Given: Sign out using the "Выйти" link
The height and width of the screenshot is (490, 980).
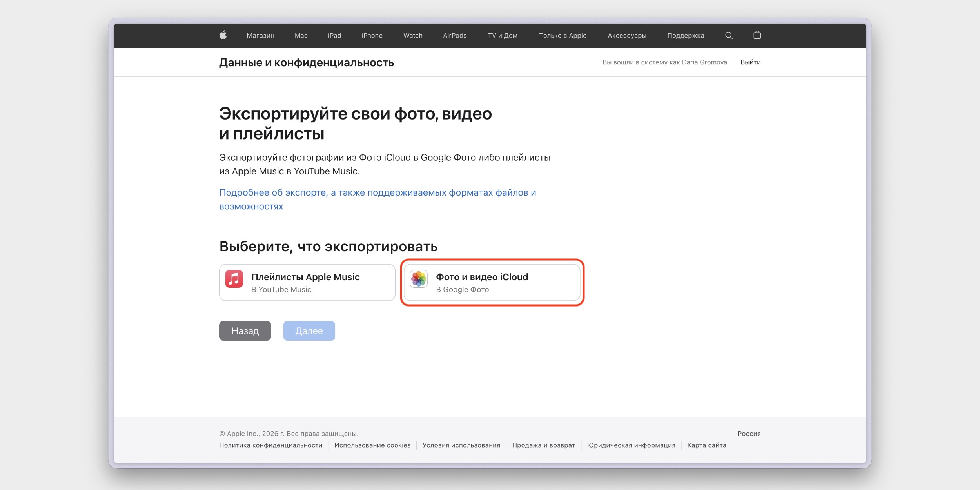Looking at the screenshot, I should [x=750, y=62].
